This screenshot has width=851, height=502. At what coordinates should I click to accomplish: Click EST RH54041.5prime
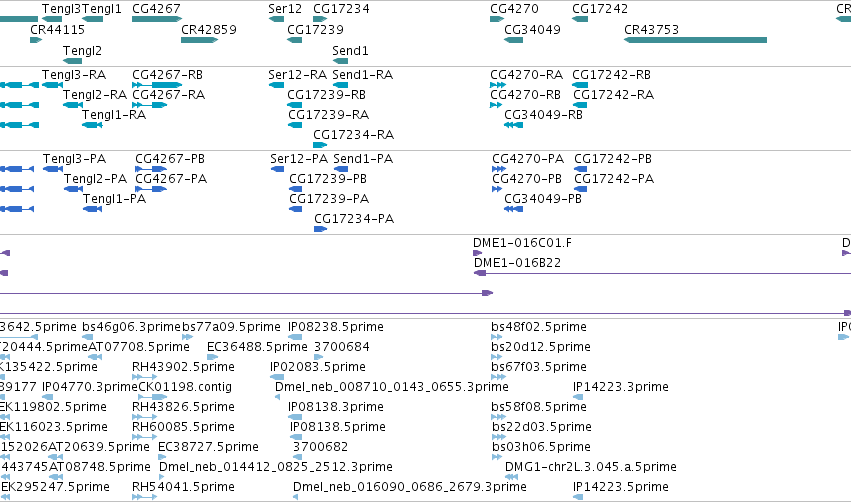pyautogui.click(x=183, y=487)
